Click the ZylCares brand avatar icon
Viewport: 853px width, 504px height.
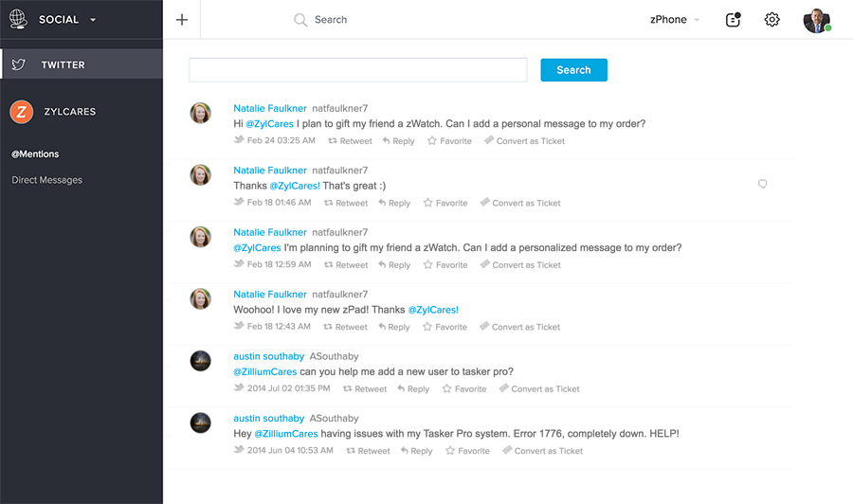[22, 112]
